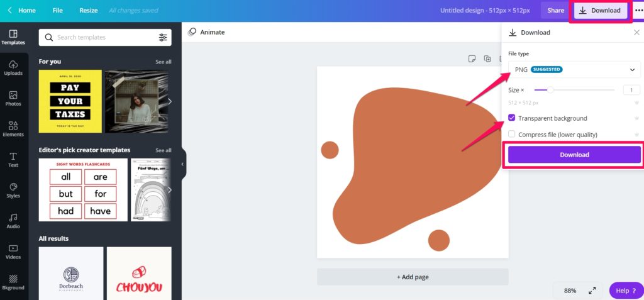644x300 pixels.
Task: Open the Elements sidebar tab
Action: click(x=13, y=129)
